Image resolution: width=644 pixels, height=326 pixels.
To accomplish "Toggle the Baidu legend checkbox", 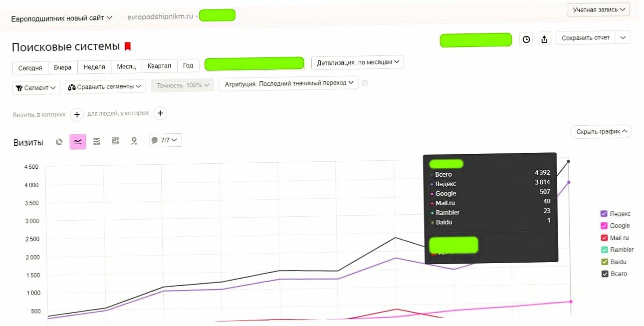I will (604, 262).
